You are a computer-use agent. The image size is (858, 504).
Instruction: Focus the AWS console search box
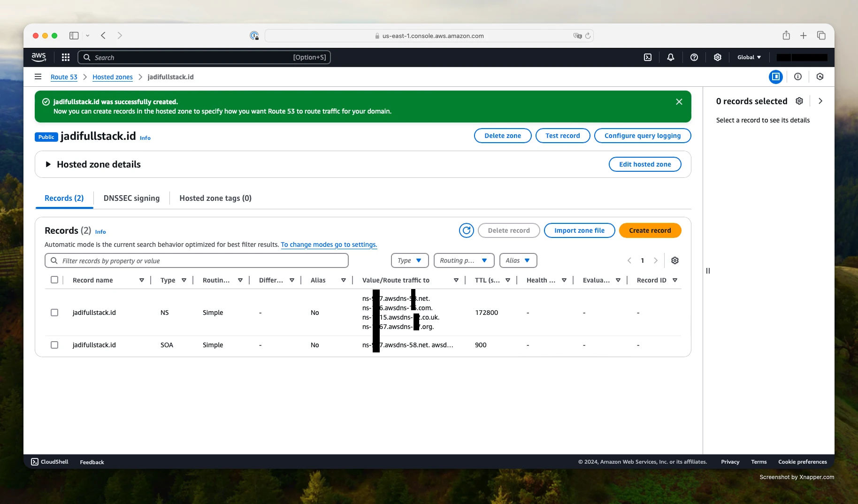(x=204, y=57)
